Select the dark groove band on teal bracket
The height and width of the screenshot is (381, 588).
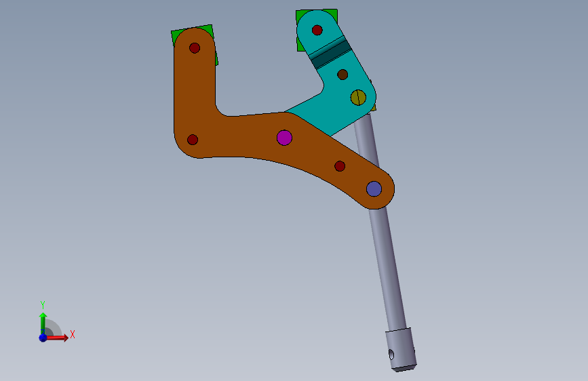pos(330,53)
